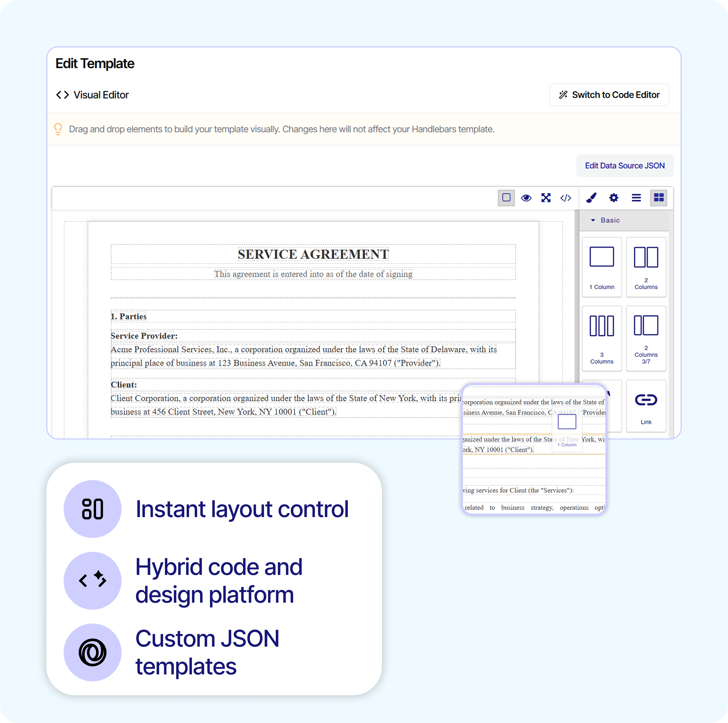Select the 2 Columns block

tap(646, 267)
